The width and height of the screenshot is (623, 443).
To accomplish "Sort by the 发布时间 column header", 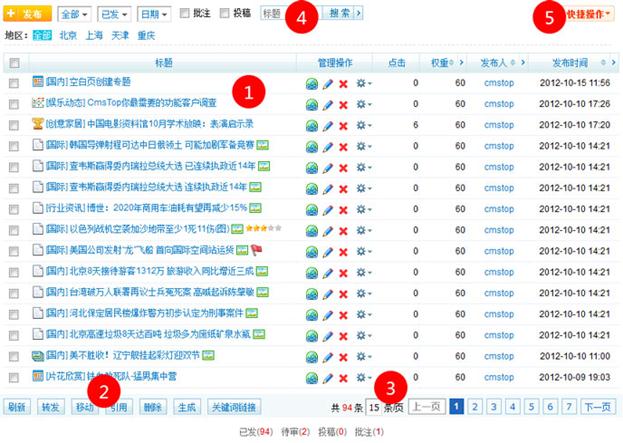I will (570, 63).
